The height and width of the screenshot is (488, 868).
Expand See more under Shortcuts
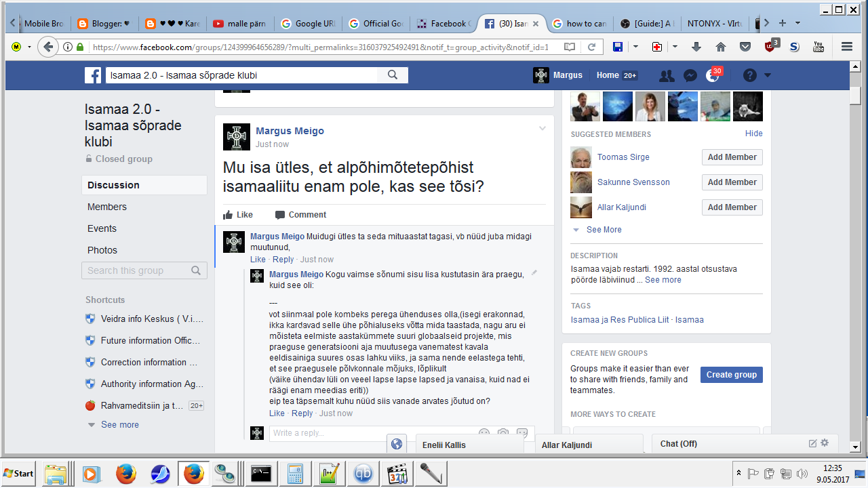tap(119, 424)
